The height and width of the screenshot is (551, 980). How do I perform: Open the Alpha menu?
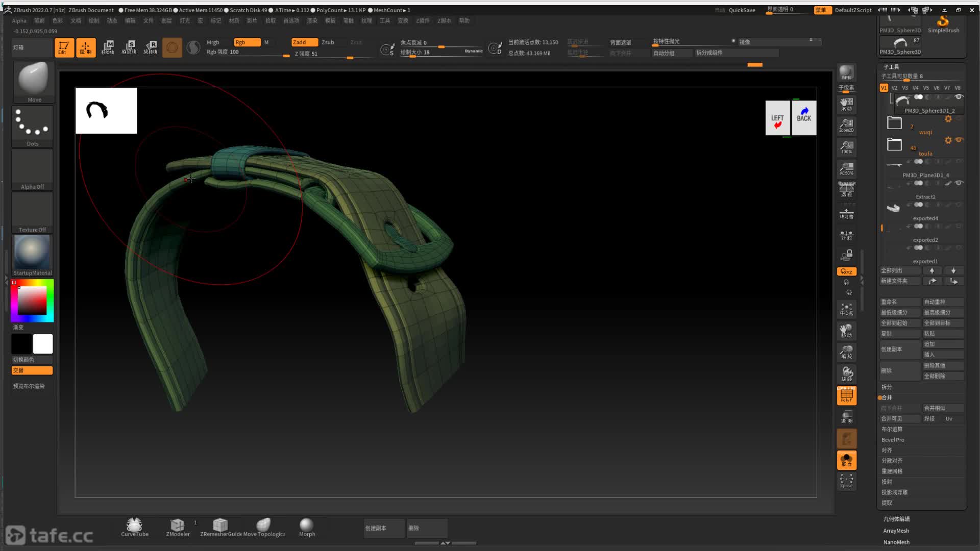click(x=19, y=21)
